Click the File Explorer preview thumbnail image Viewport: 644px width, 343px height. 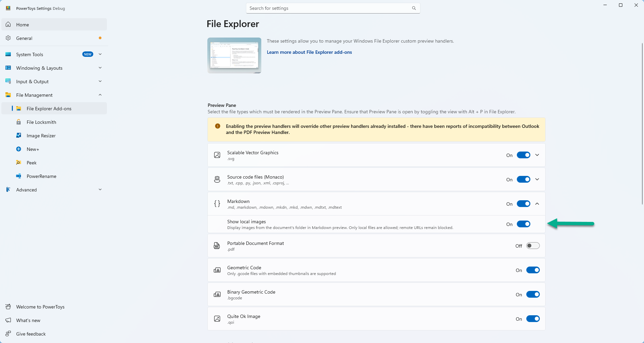tap(234, 55)
